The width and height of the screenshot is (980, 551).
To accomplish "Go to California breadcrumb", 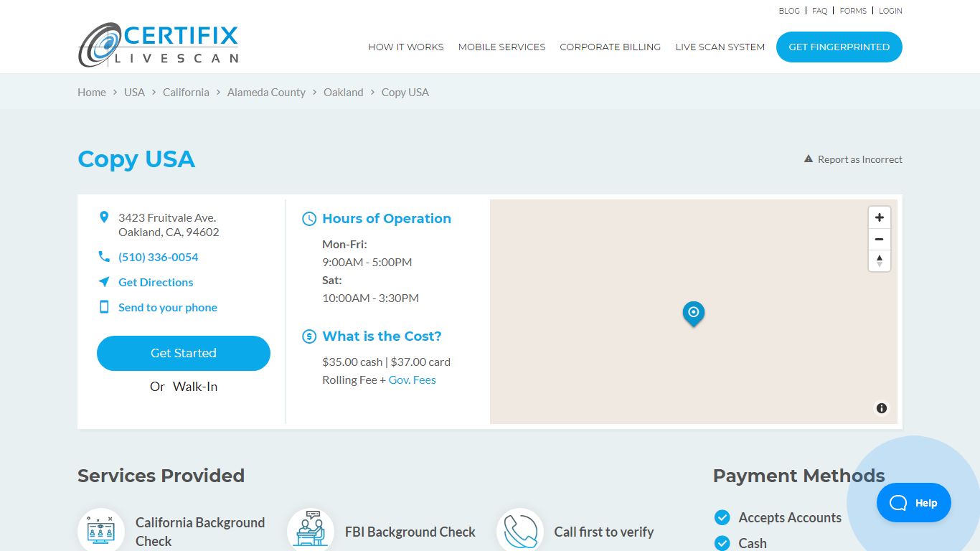I will point(186,92).
